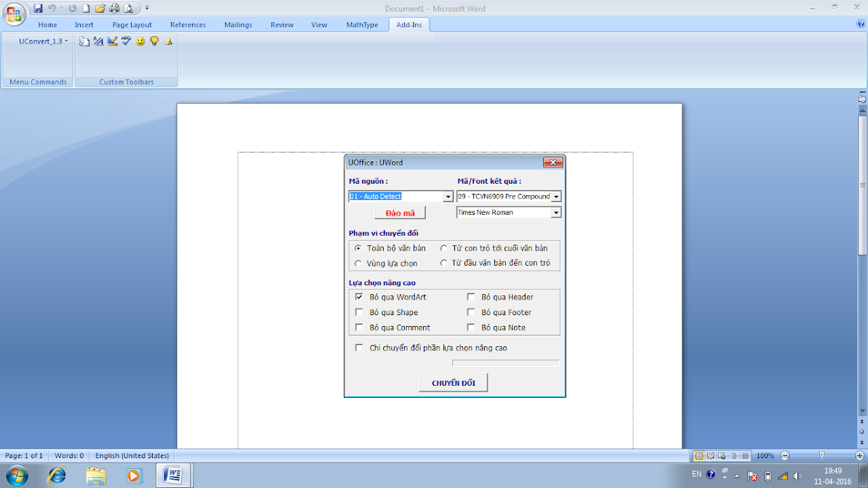This screenshot has height=488, width=868.
Task: Click the zoom in plus button
Action: tap(860, 455)
